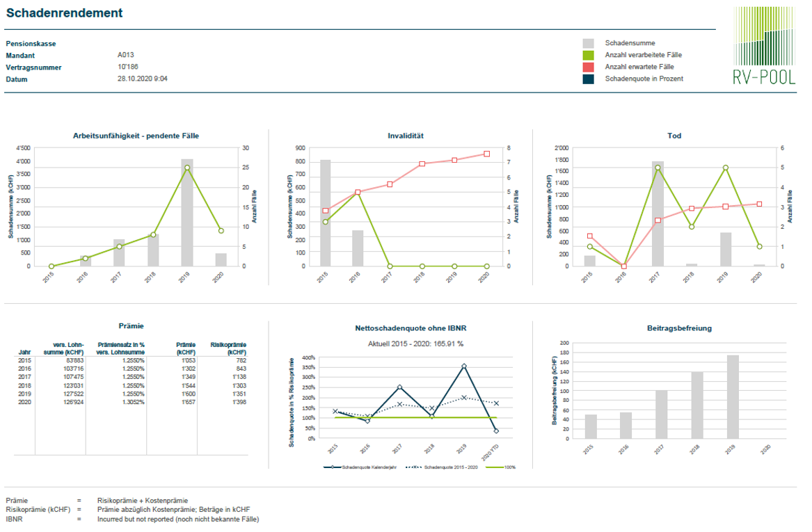Select 2019 peak diamond marker in Nettoschadenquote chart
This screenshot has width=812, height=532.
pyautogui.click(x=463, y=366)
